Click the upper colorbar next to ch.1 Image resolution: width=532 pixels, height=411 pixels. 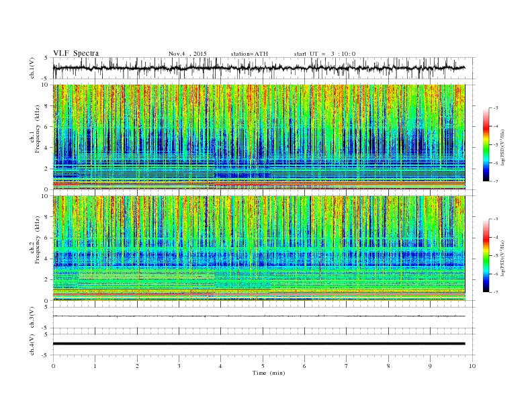pos(486,144)
